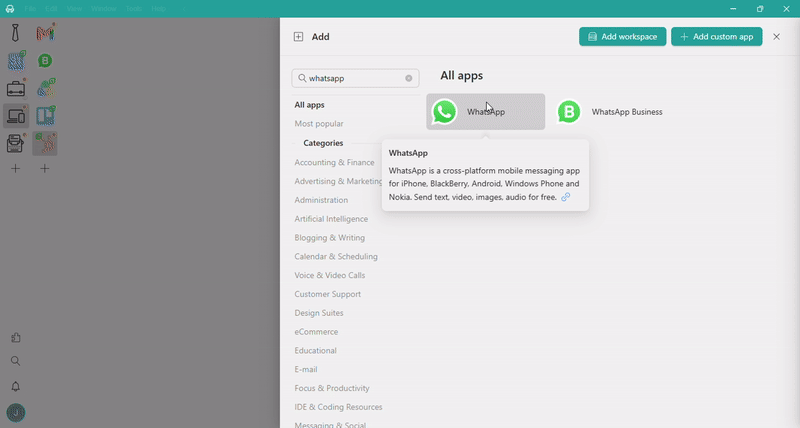
Task: Open the sidebar search magnifier
Action: (16, 361)
